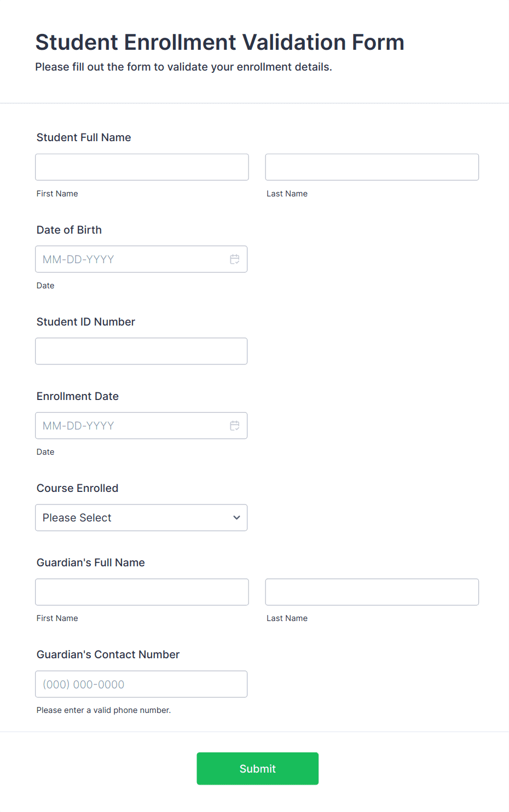Image resolution: width=509 pixels, height=812 pixels.
Task: Click the Student Enrollment Validation Form heading
Action: [x=219, y=42]
